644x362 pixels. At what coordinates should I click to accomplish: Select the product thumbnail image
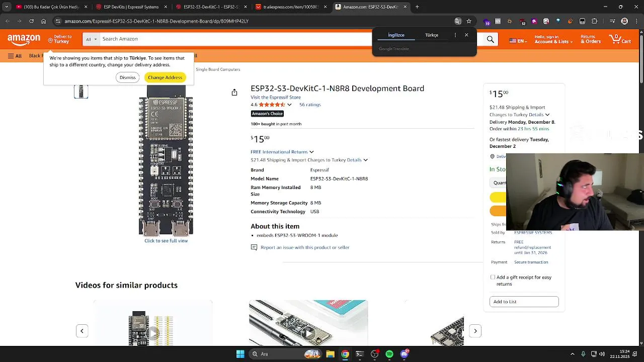click(81, 92)
